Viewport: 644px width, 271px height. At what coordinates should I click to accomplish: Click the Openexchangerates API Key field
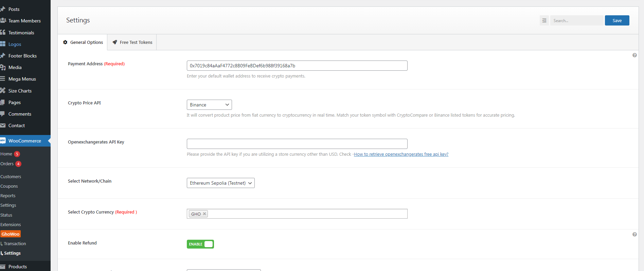click(x=297, y=144)
